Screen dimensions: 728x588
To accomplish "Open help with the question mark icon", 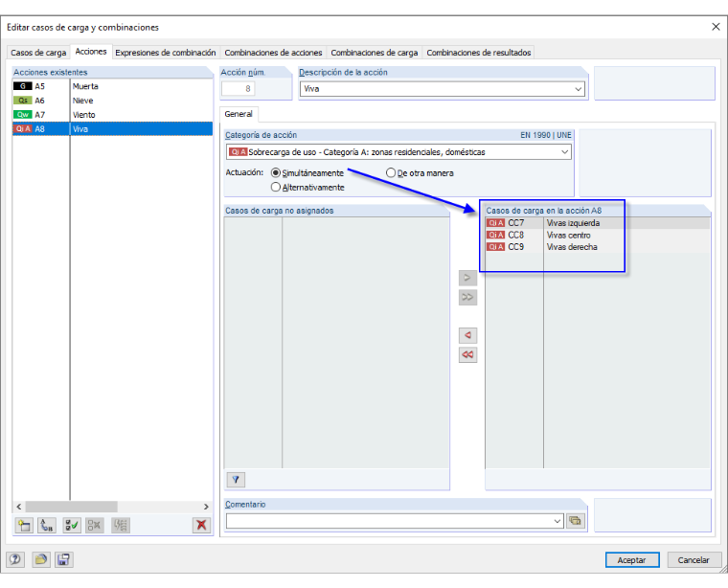I will (15, 559).
